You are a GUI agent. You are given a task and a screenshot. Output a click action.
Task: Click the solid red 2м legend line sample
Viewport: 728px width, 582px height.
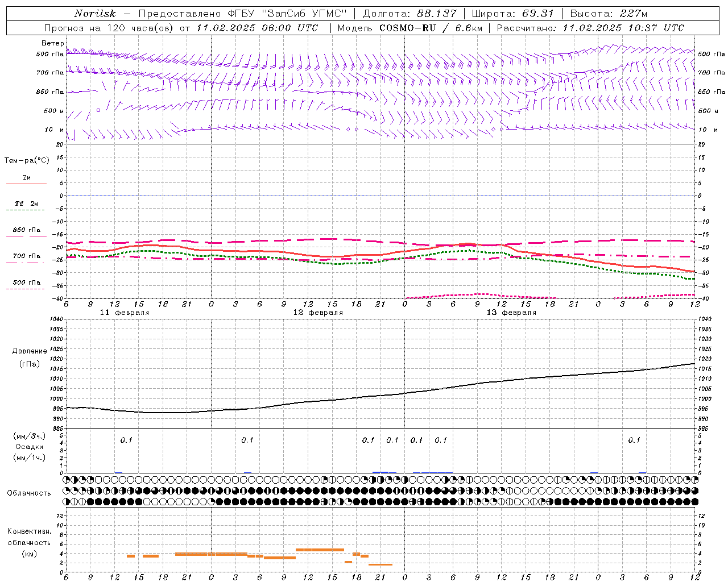pyautogui.click(x=26, y=184)
